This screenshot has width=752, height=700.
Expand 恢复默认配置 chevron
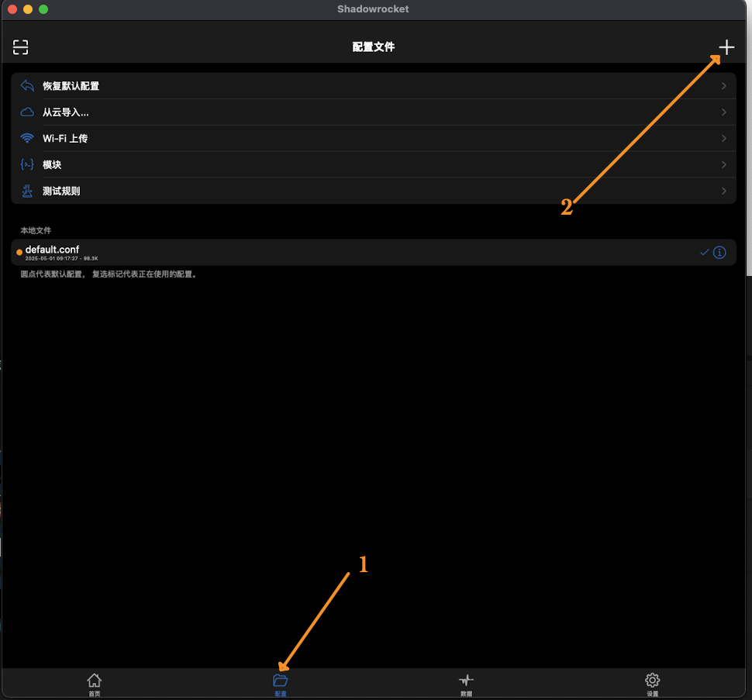(x=724, y=86)
